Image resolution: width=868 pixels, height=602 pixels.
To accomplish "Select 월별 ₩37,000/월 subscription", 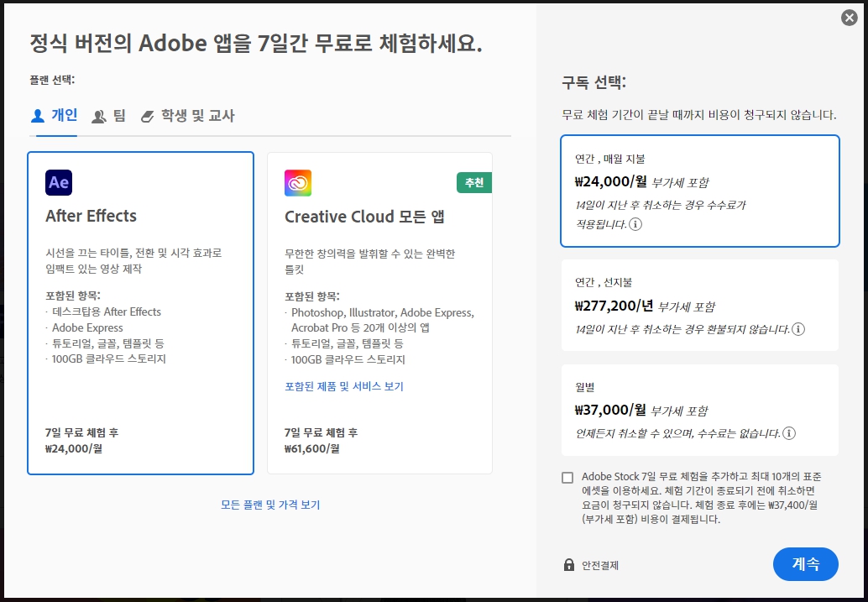I will [700, 410].
